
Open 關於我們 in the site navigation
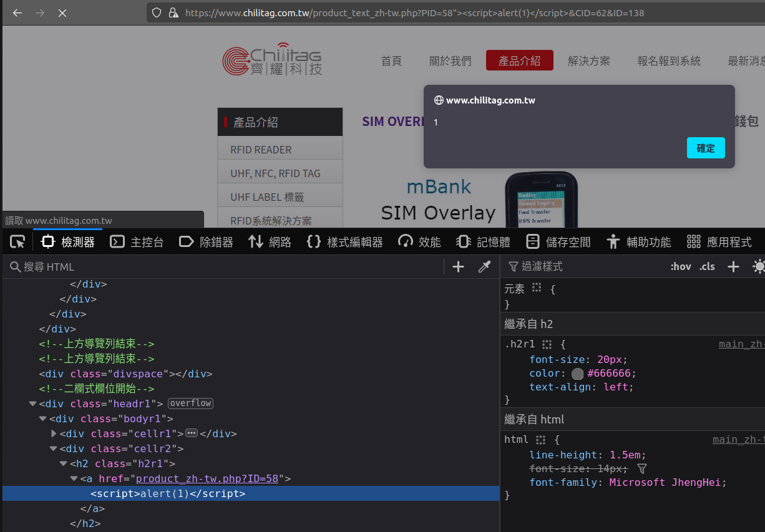pos(451,61)
